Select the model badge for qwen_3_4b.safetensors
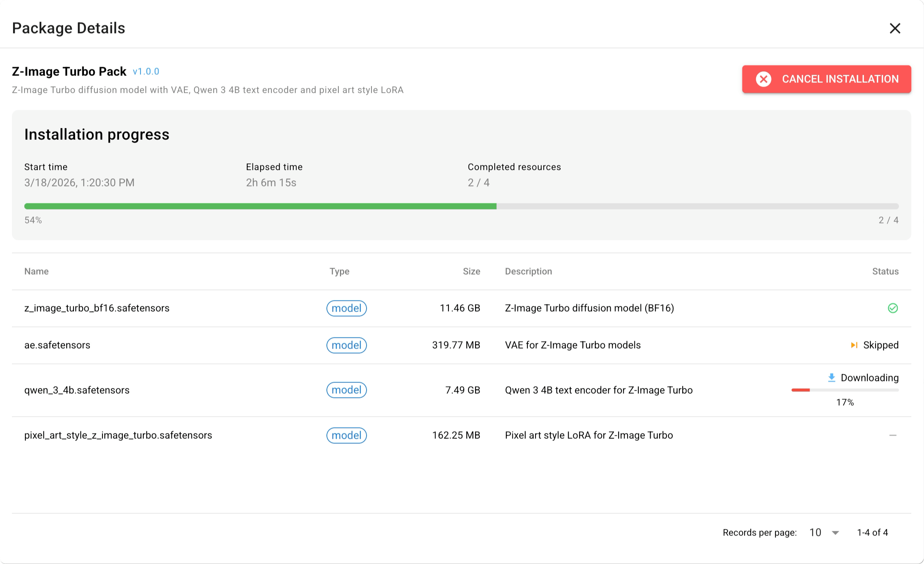The width and height of the screenshot is (924, 564). pyautogui.click(x=346, y=390)
